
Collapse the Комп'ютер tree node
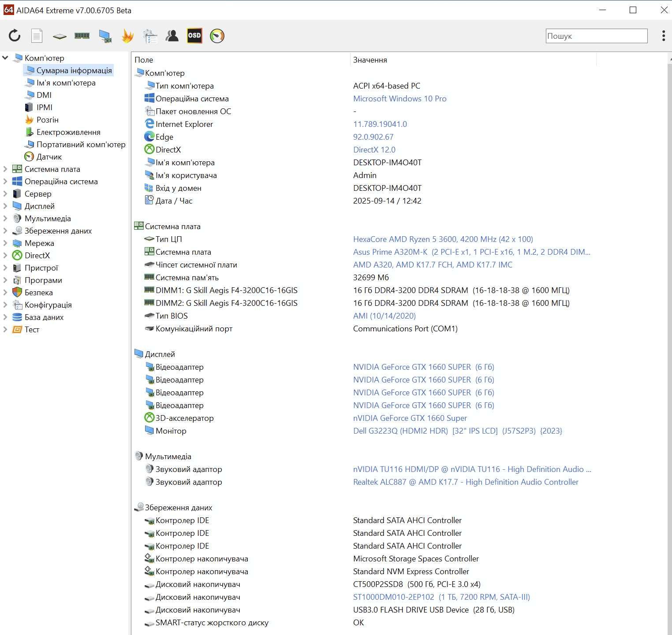5,58
